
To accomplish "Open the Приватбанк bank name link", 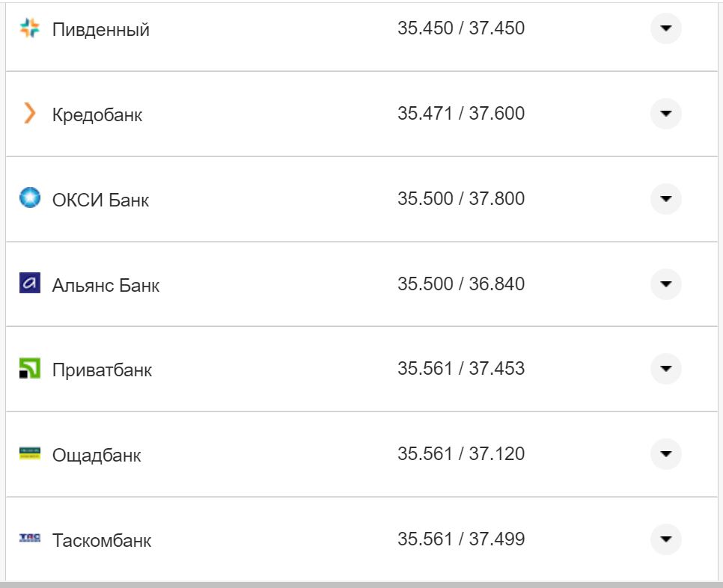I will tap(102, 370).
